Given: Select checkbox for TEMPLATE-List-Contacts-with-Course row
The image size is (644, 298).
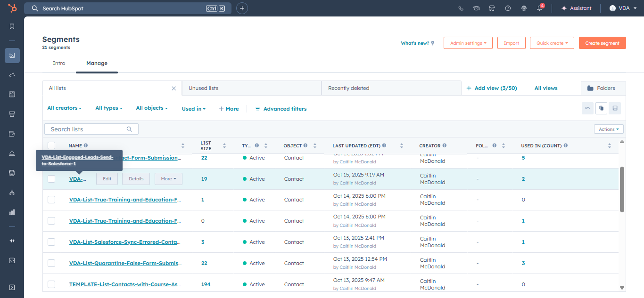Looking at the screenshot, I should click(x=51, y=284).
